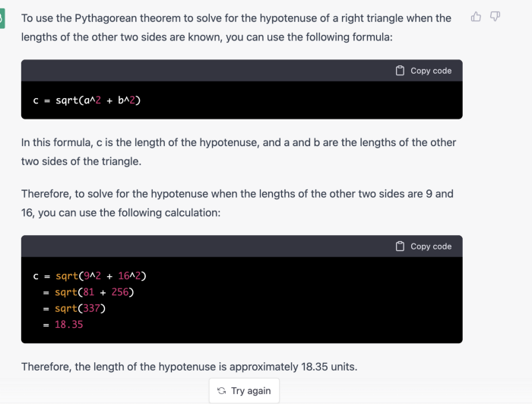Click the Try again button

coord(244,391)
